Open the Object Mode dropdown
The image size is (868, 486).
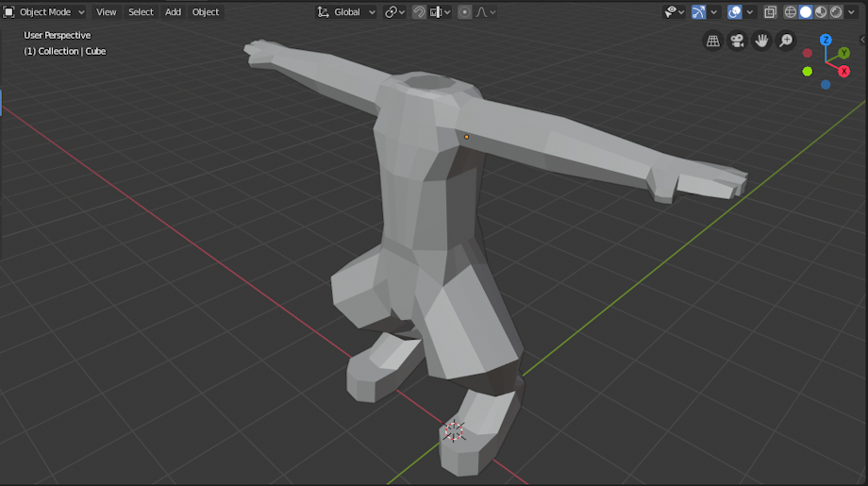pos(44,11)
